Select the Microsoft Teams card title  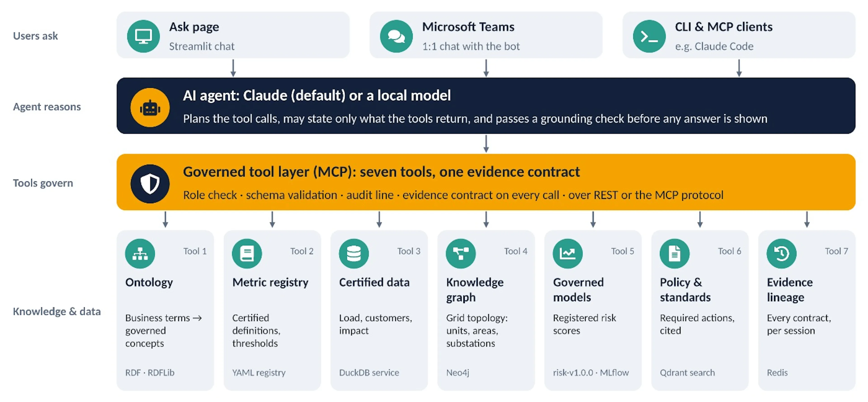click(x=468, y=27)
